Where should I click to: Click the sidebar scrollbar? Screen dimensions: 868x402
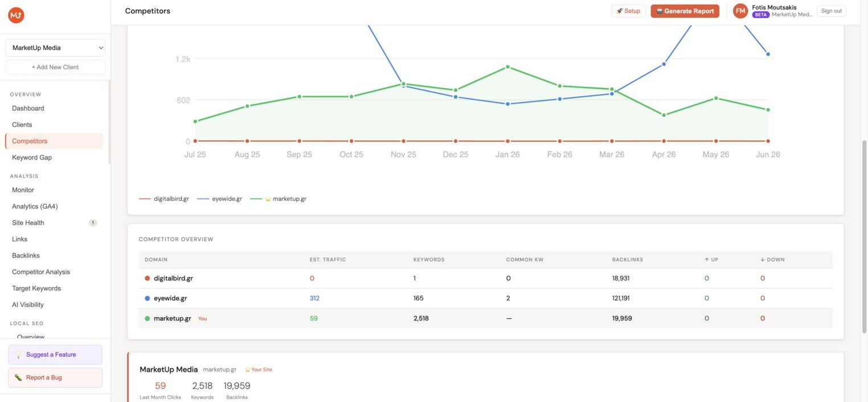click(x=109, y=122)
